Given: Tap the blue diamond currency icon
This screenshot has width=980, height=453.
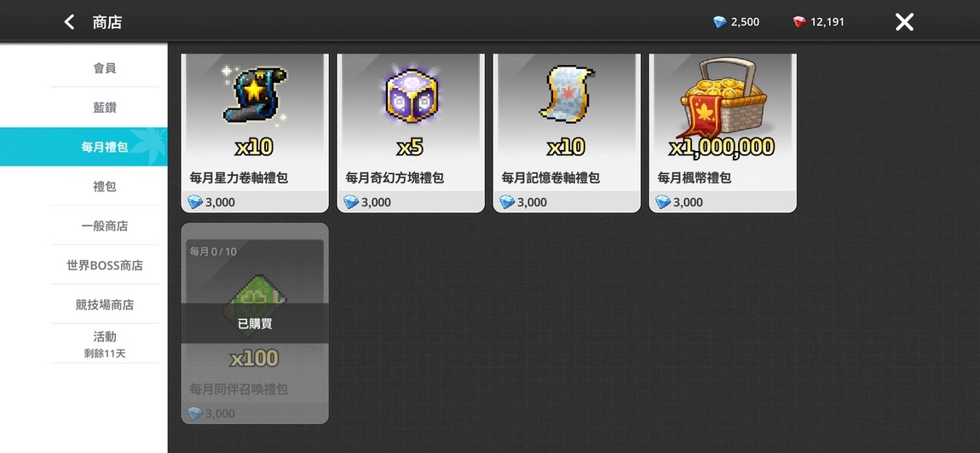Looking at the screenshot, I should pos(720,22).
